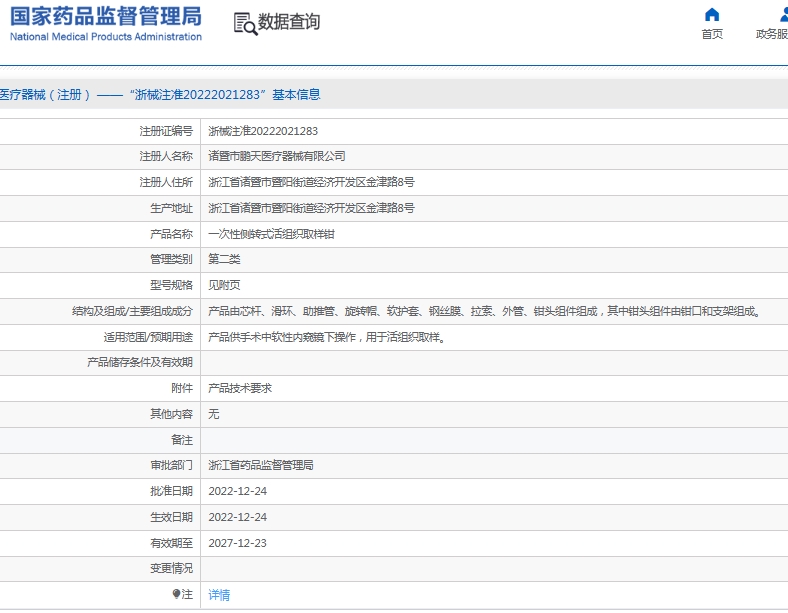Click the 生效日期 label
The width and height of the screenshot is (788, 613).
coord(171,518)
